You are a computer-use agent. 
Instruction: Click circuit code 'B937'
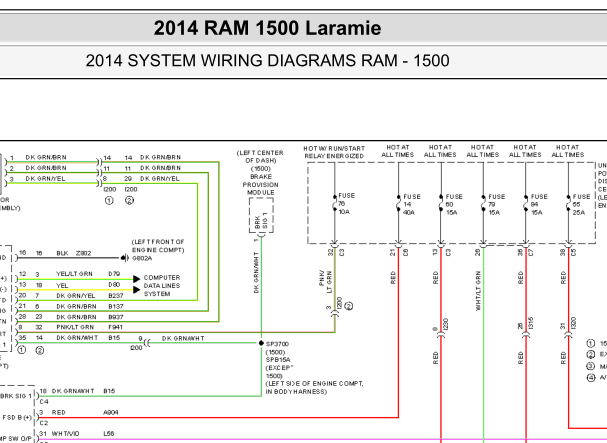coord(116,317)
